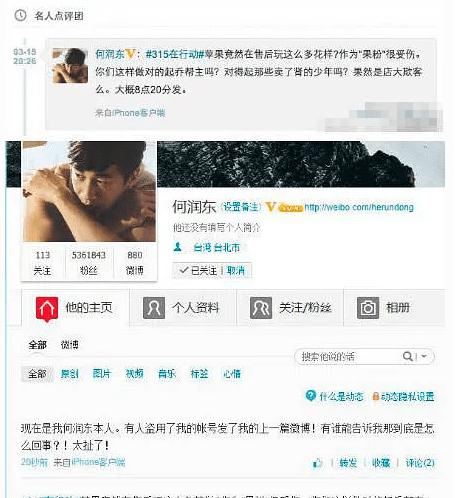Click the 什么是动态 question mark icon
The width and height of the screenshot is (474, 498).
coord(310,396)
